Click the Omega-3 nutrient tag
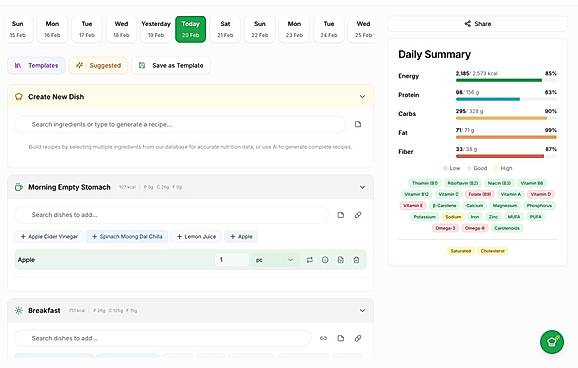This screenshot has height=368, width=578. 445,228
